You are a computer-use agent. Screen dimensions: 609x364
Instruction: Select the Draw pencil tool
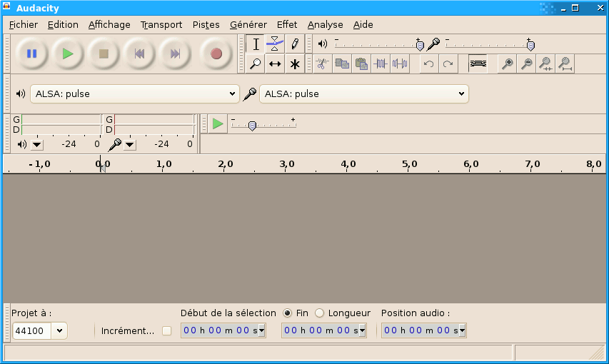pyautogui.click(x=294, y=44)
